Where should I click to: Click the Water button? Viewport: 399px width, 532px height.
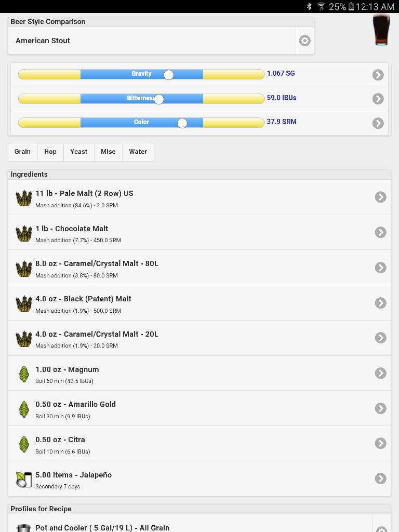tap(138, 152)
